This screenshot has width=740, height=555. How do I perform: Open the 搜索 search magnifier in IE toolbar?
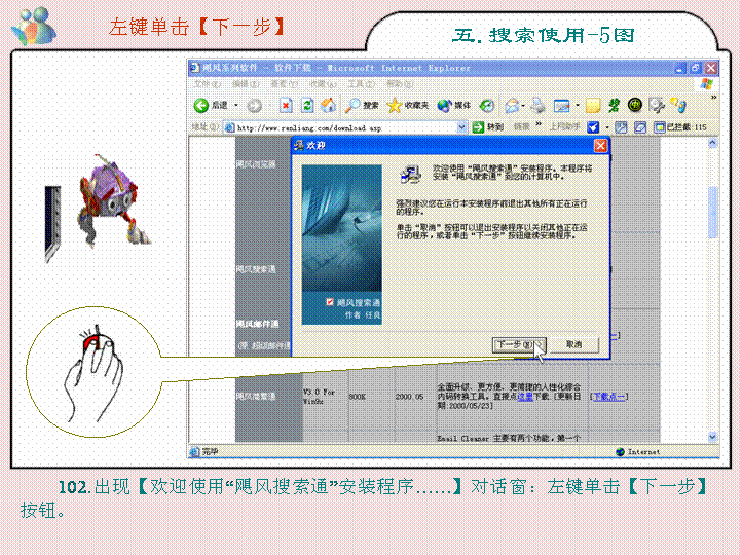tap(362, 105)
